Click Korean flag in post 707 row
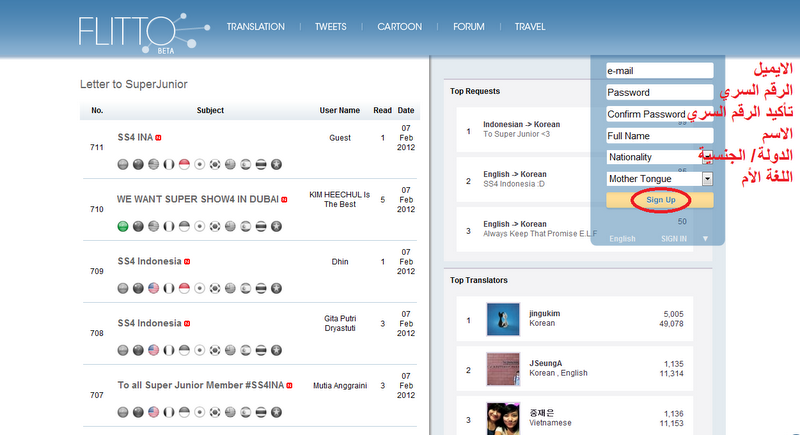 point(215,412)
